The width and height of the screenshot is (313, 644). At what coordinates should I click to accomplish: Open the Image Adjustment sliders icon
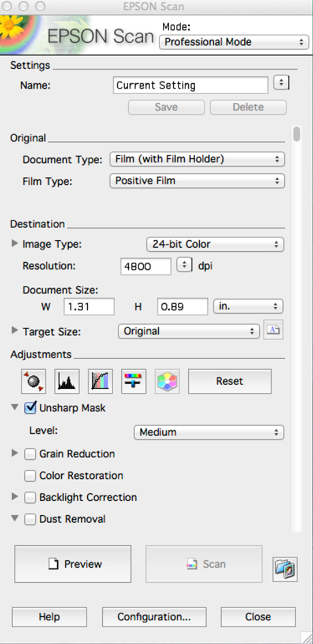(134, 381)
